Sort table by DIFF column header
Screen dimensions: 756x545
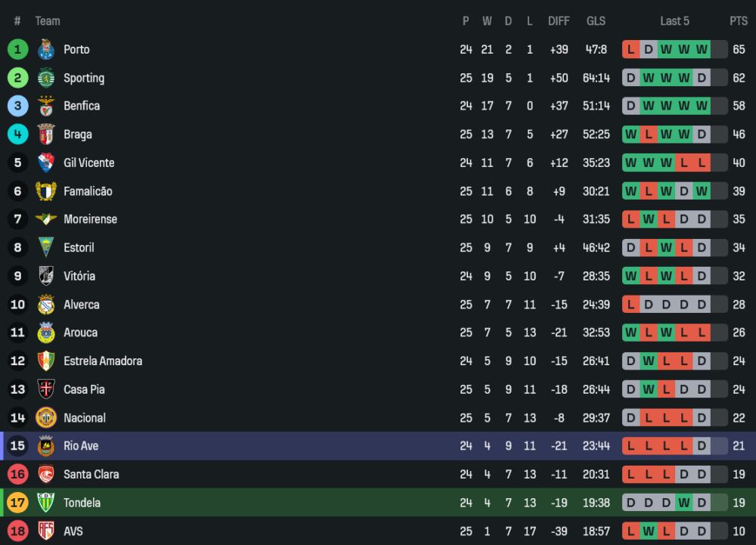(x=559, y=21)
